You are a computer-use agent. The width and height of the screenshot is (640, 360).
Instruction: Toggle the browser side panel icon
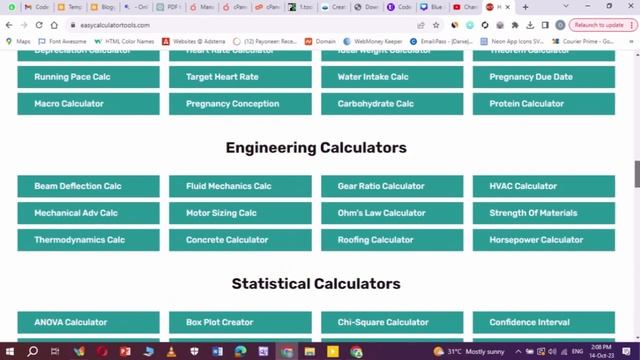point(545,25)
